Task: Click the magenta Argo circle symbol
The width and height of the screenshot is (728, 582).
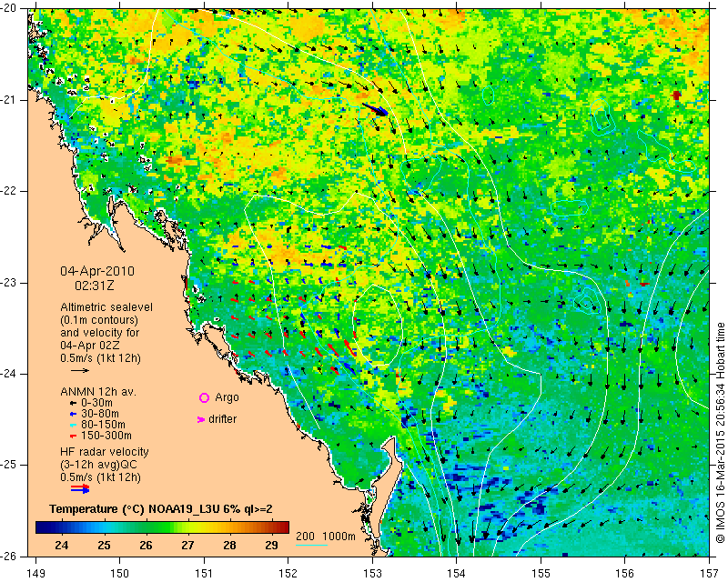Action: (x=204, y=397)
